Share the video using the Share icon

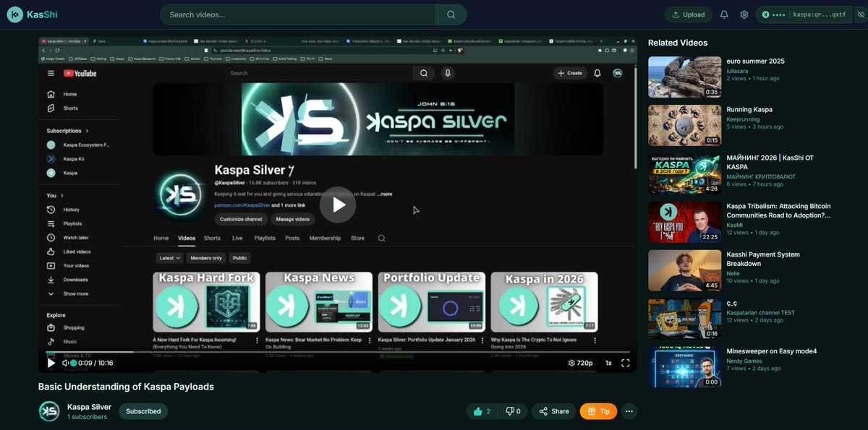point(553,410)
